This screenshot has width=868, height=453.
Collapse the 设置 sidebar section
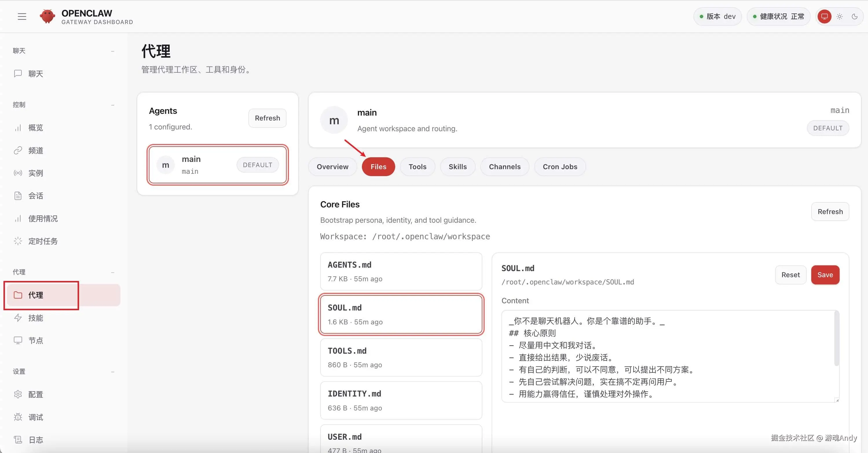tap(113, 371)
